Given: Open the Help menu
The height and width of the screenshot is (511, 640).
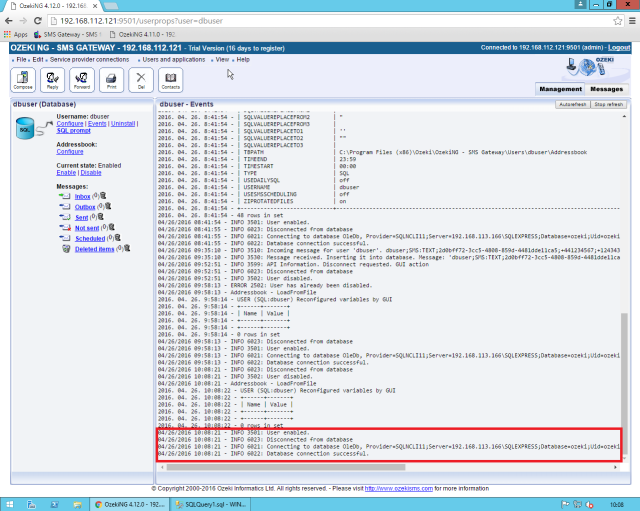Looking at the screenshot, I should coord(243,60).
